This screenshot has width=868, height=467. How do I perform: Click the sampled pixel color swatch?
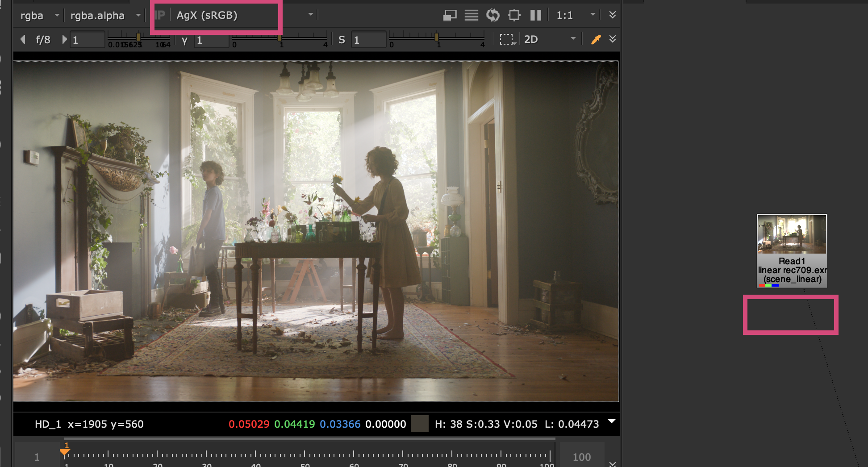tap(419, 424)
